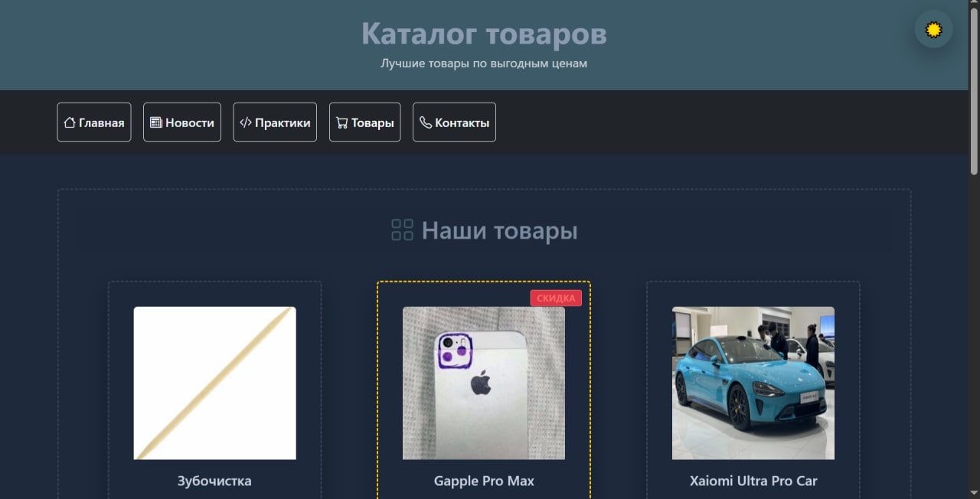The height and width of the screenshot is (499, 980).
Task: Open the Gapple Pro Max phone photo
Action: point(484,383)
